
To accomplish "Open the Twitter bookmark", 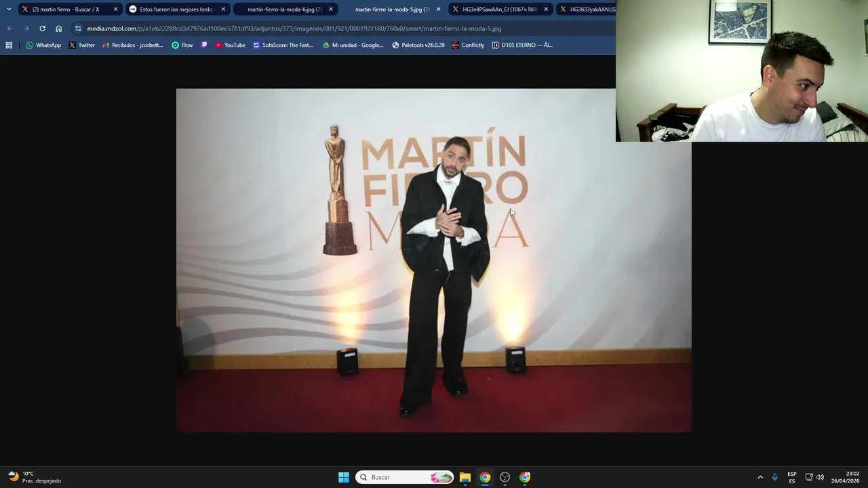I will point(81,45).
